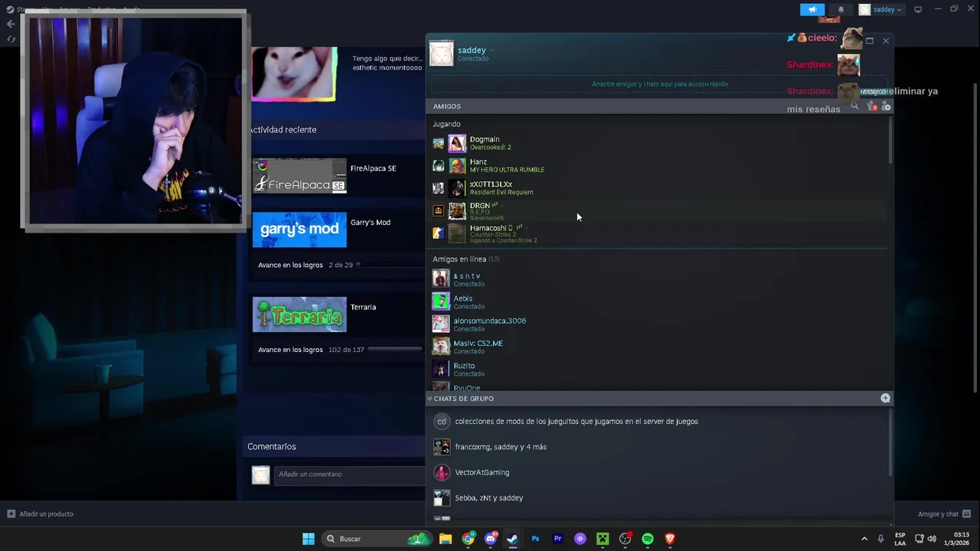Viewport: 980px width, 551px height.
Task: Open taskbar volume speaker icon
Action: coord(932,539)
